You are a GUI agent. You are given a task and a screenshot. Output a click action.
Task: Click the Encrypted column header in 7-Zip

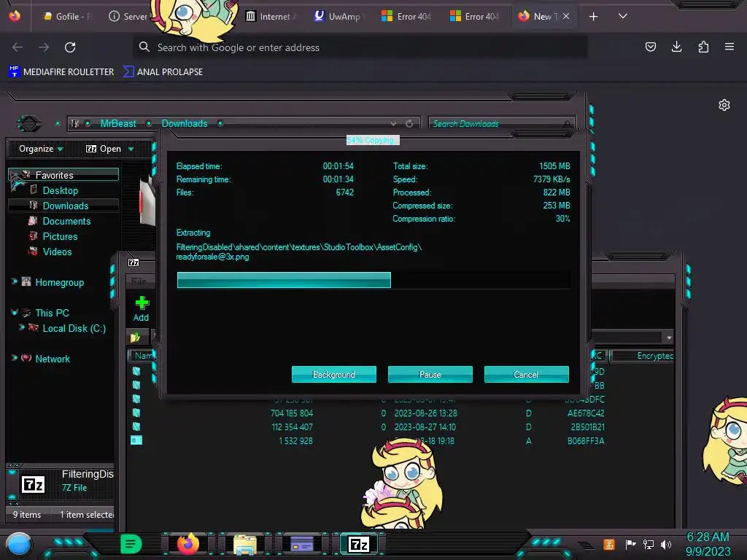point(643,356)
